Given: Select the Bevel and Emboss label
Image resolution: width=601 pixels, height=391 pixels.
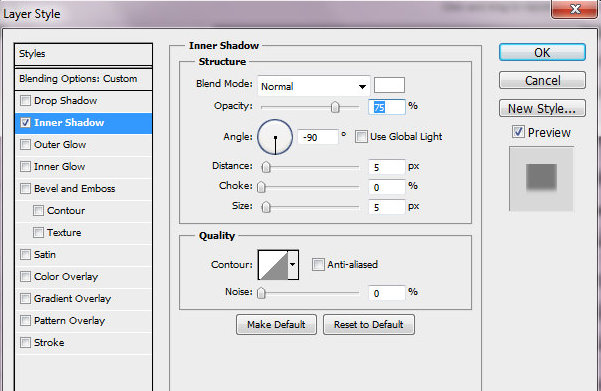Looking at the screenshot, I should [75, 189].
